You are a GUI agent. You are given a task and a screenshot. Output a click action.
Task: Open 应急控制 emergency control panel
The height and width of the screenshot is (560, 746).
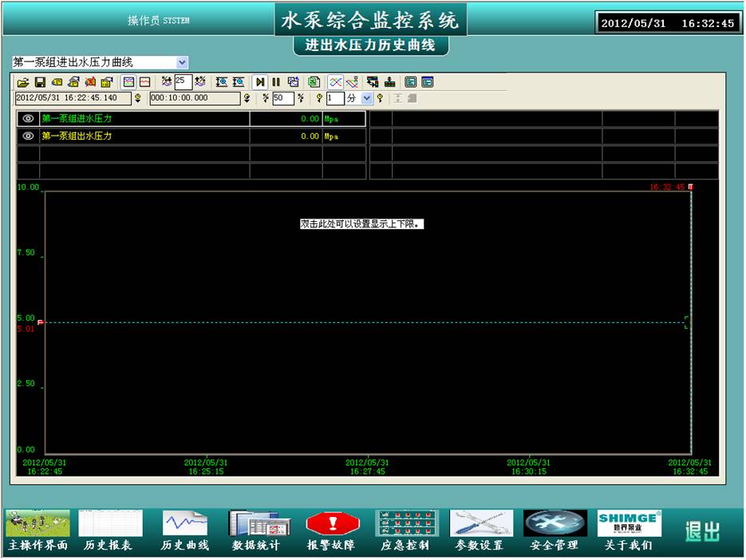407,531
